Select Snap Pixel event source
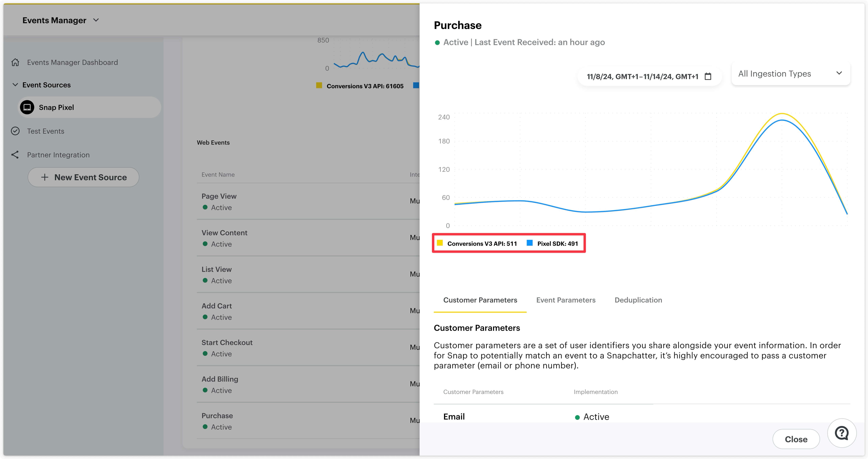 coord(89,107)
